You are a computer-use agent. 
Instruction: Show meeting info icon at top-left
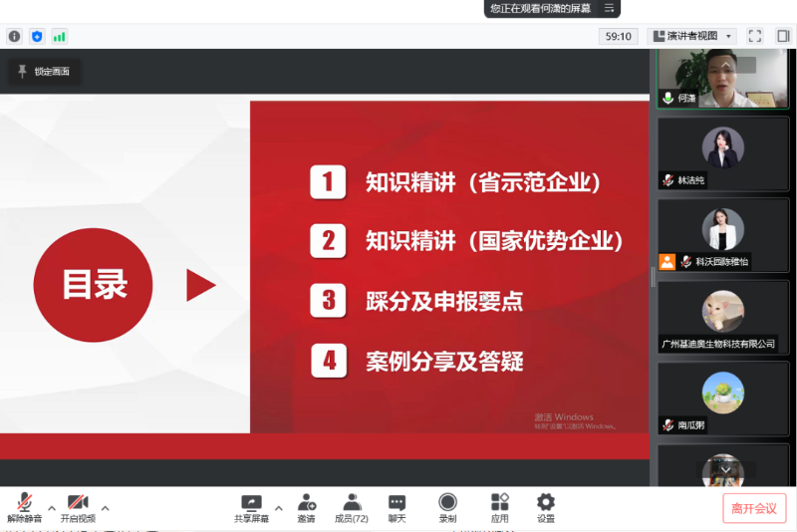click(x=14, y=36)
